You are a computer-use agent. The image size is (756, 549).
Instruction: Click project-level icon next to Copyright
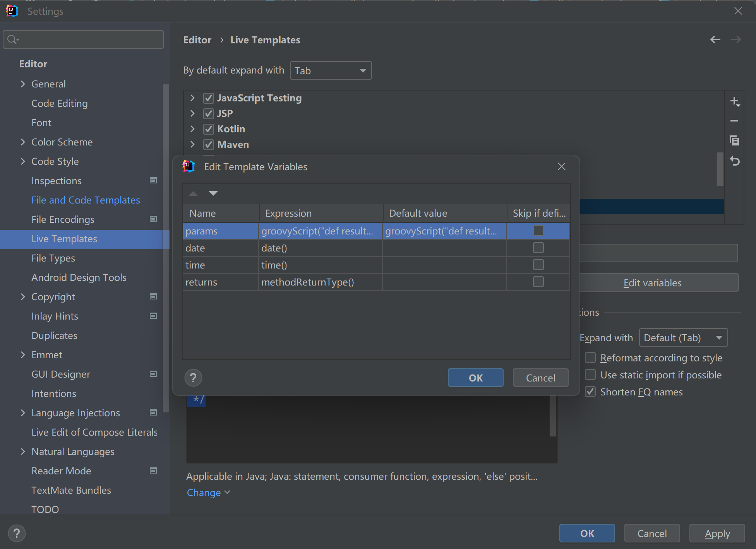[x=153, y=296]
